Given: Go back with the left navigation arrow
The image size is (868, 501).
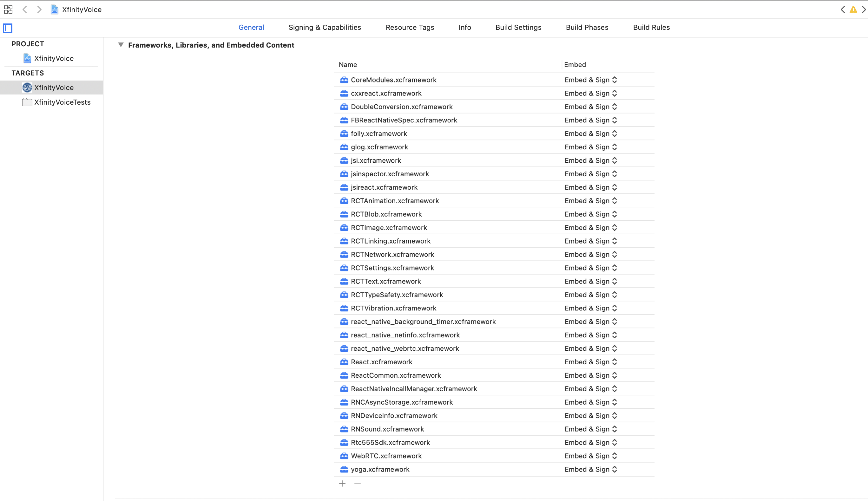Looking at the screenshot, I should pos(25,9).
